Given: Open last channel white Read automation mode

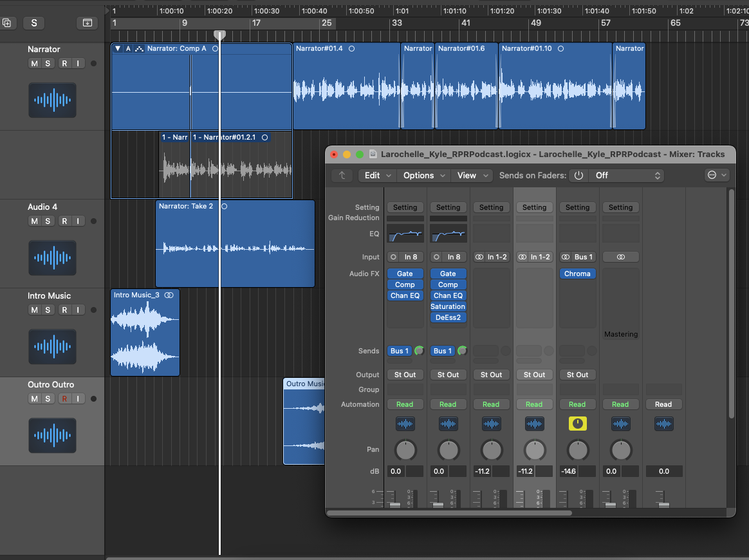Looking at the screenshot, I should 663,405.
